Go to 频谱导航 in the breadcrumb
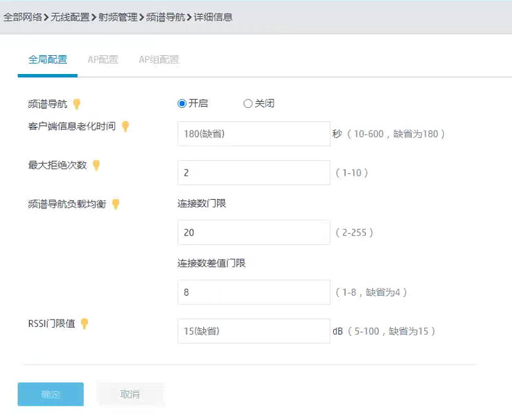This screenshot has width=512, height=420. [165, 18]
